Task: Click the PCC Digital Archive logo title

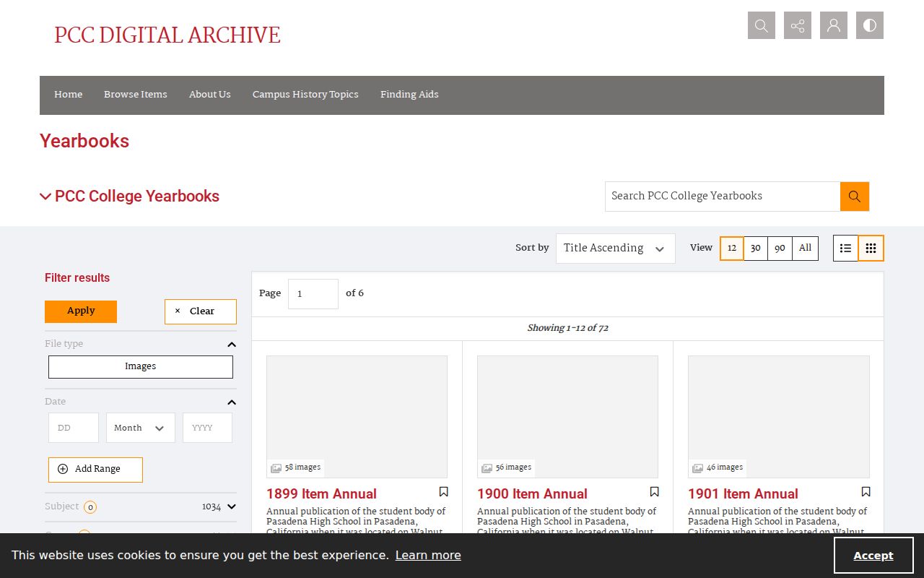Action: click(167, 35)
